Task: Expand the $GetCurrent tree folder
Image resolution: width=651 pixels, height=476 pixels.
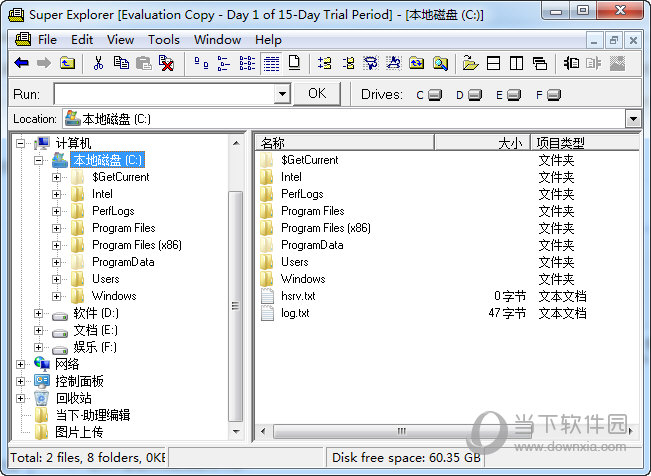Action: click(56, 177)
